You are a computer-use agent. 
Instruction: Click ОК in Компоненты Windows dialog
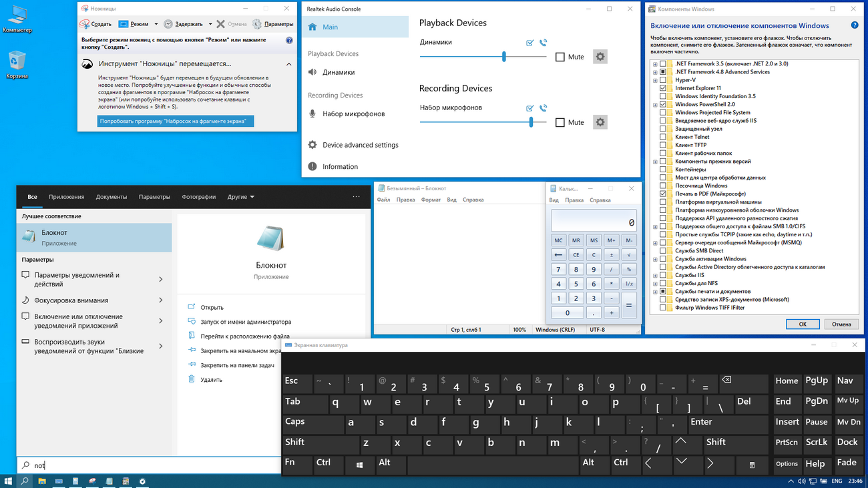coord(803,324)
